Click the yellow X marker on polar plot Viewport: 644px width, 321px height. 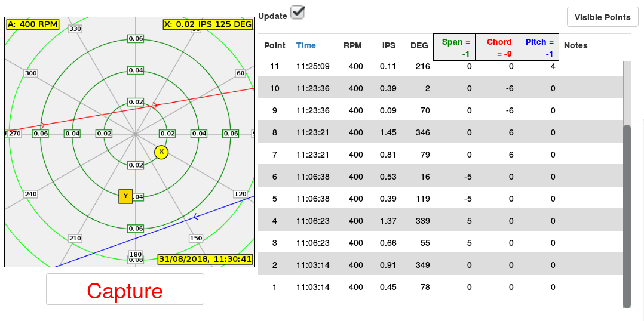(x=161, y=152)
